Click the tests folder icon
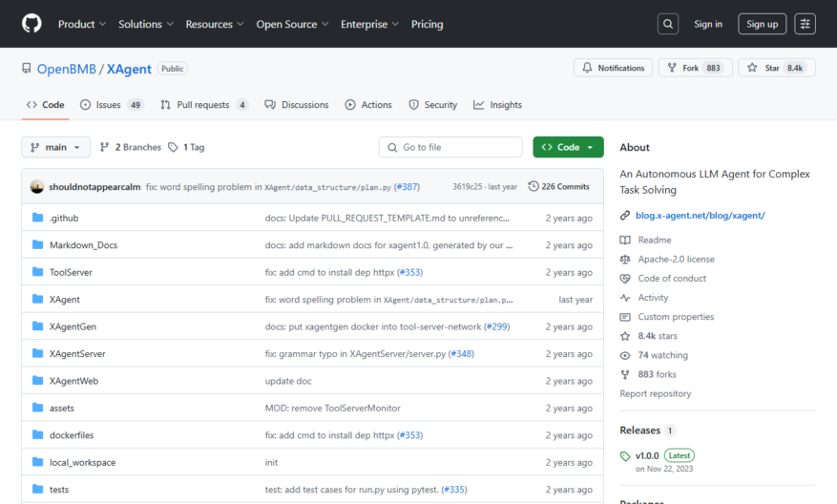This screenshot has width=837, height=504. 37,489
